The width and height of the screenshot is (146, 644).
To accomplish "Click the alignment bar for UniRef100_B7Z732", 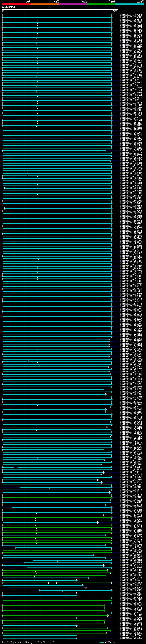I will coord(46,578).
